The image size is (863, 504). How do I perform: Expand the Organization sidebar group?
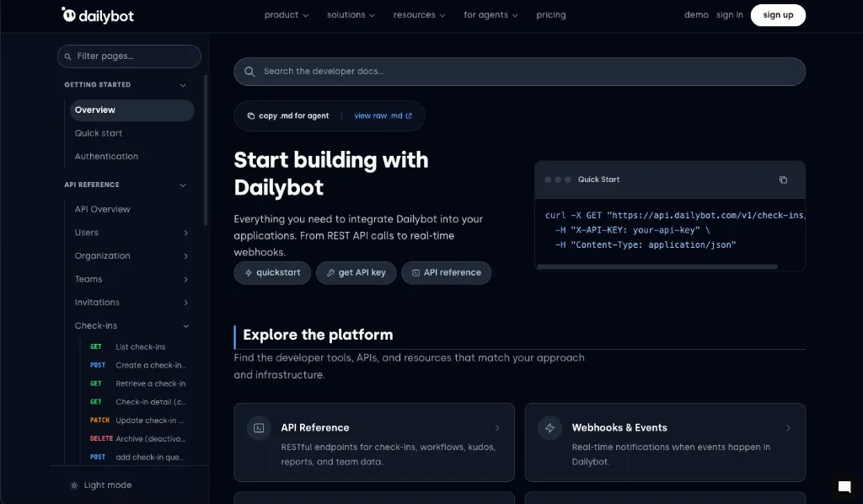click(185, 256)
